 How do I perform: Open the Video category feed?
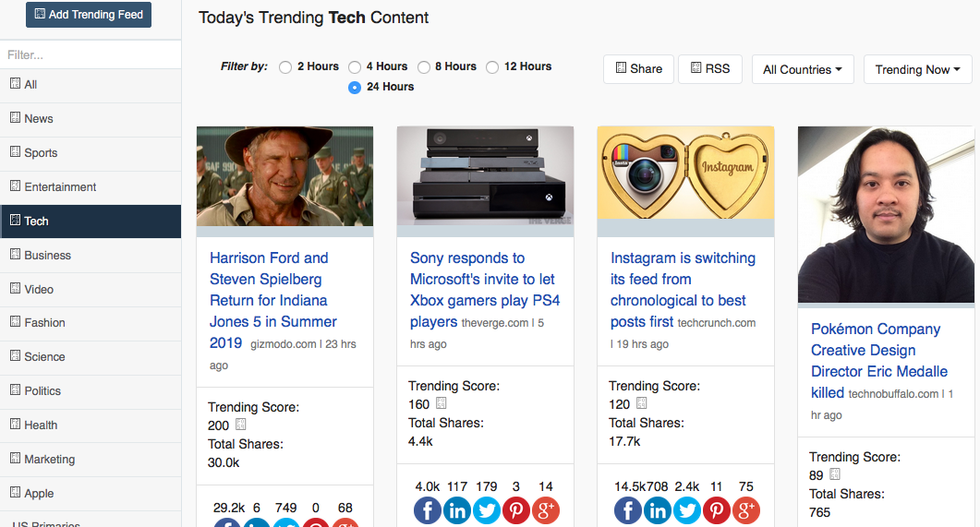pos(91,290)
